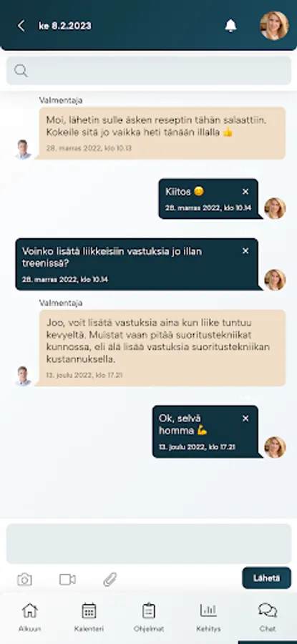Switch to the Ohjelmat tab
297x644 pixels.
tap(149, 618)
